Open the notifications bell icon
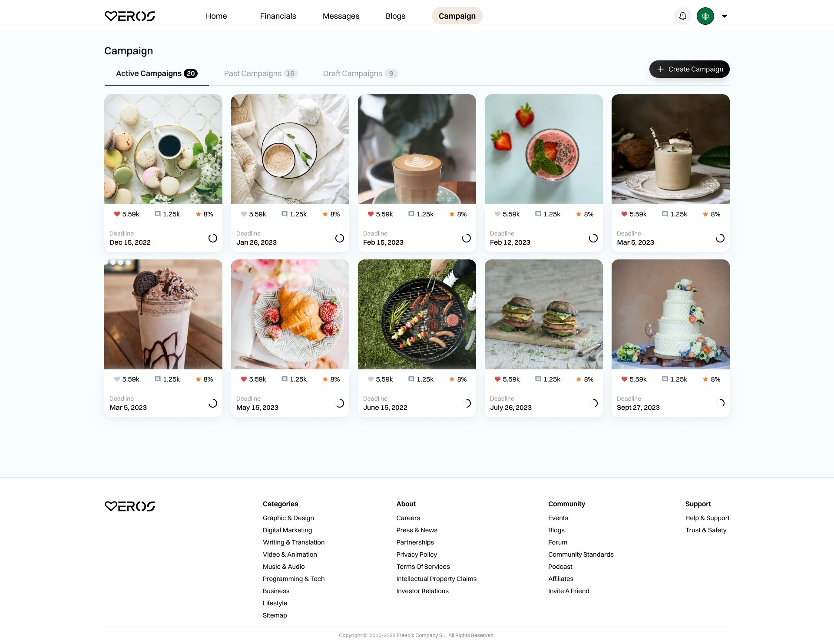Image resolution: width=834 pixels, height=644 pixels. 682,16
